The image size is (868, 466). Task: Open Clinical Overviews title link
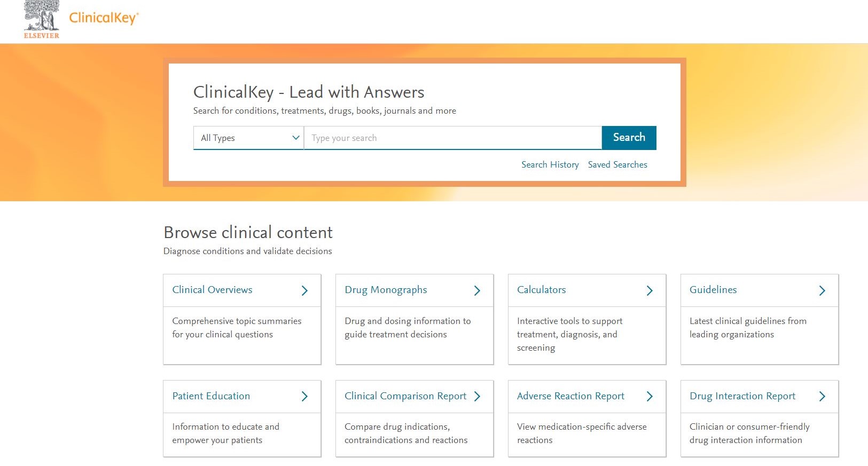pyautogui.click(x=212, y=290)
